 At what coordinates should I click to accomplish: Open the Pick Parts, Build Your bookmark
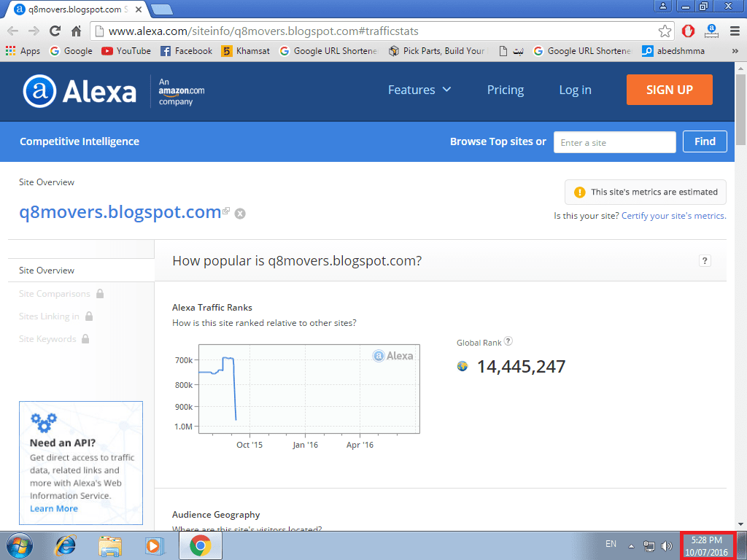[x=438, y=51]
